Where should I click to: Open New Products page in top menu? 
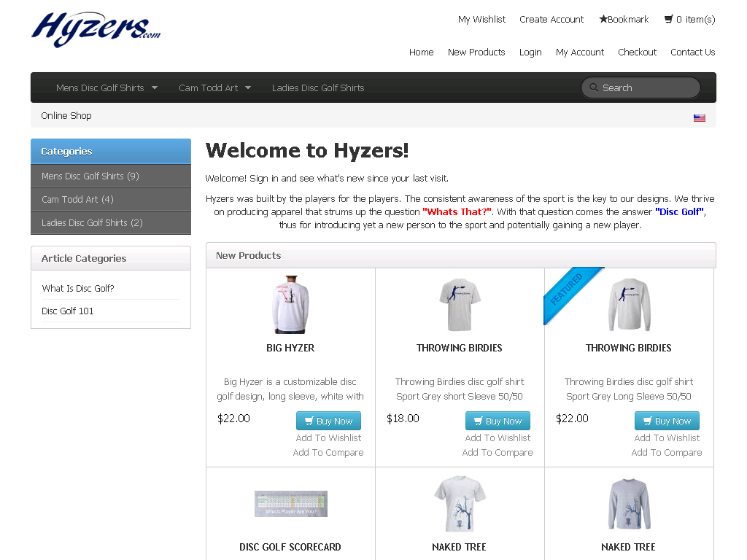(x=476, y=52)
